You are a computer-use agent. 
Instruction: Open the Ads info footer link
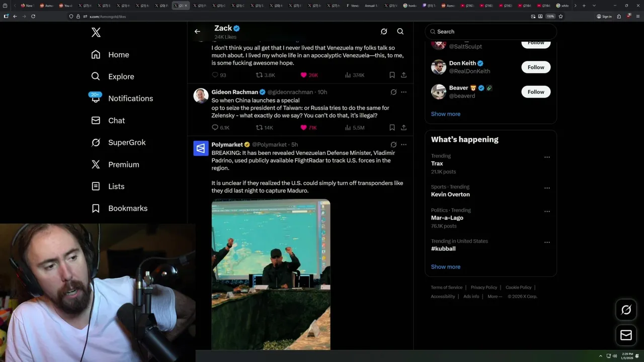click(x=471, y=297)
